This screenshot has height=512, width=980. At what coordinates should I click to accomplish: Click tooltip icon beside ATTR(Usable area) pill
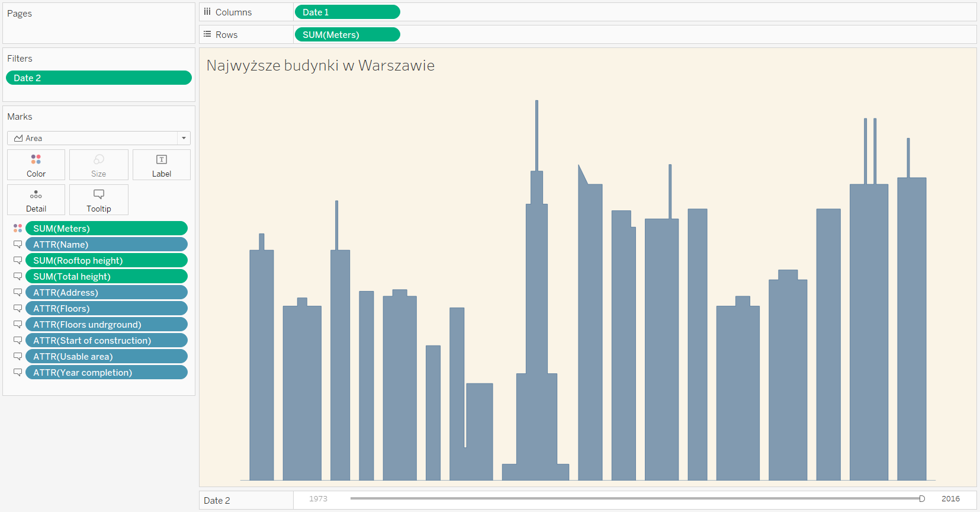pyautogui.click(x=18, y=356)
